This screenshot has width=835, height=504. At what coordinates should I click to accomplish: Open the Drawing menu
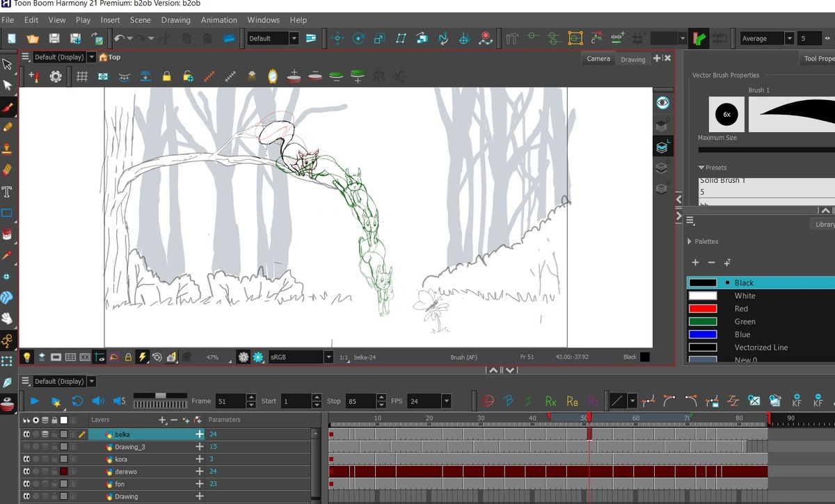pyautogui.click(x=175, y=20)
